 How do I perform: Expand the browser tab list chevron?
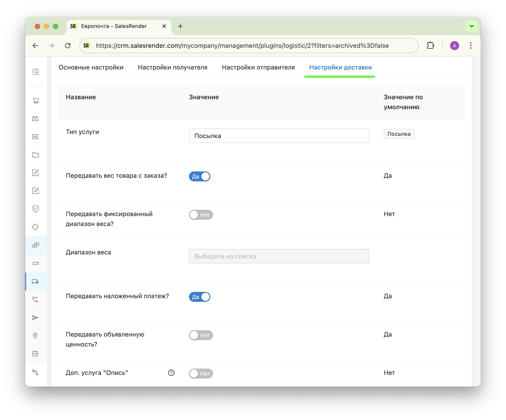(x=471, y=26)
